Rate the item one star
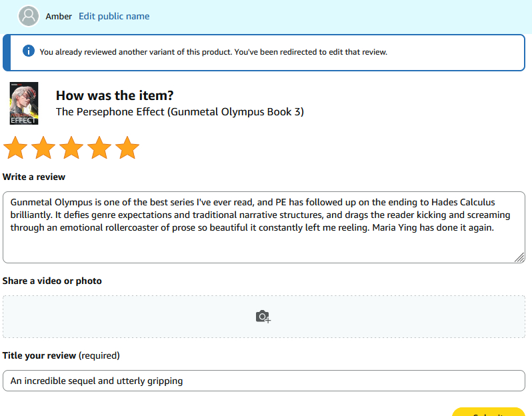 click(15, 148)
